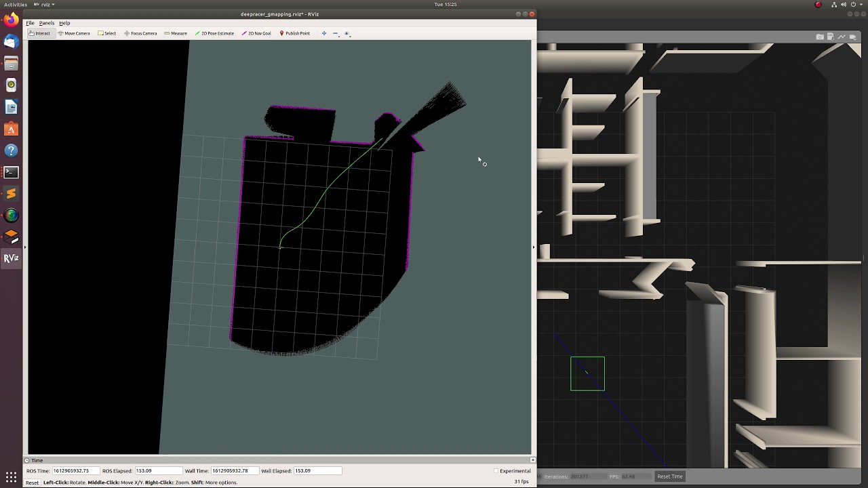The width and height of the screenshot is (868, 488).
Task: Open the Activities overview
Action: [16, 4]
